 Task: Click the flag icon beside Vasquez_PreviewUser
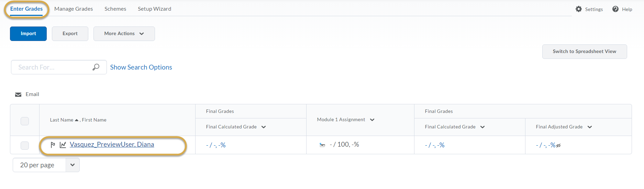click(53, 145)
